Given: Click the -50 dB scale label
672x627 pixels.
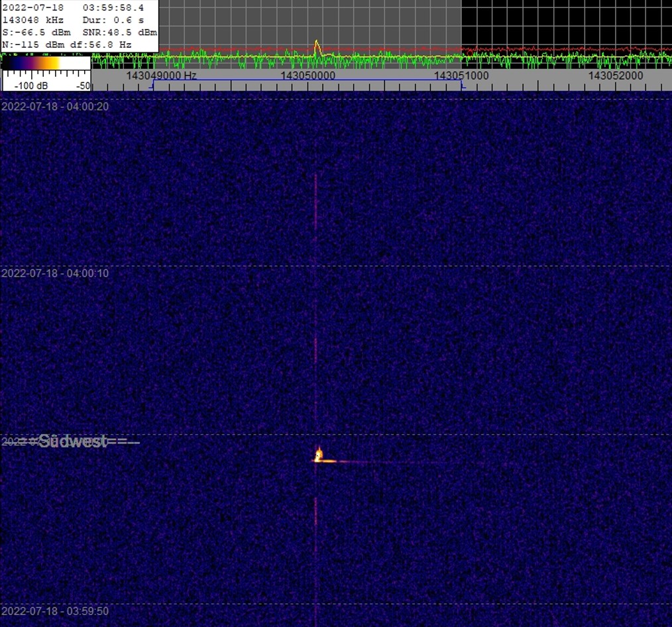Looking at the screenshot, I should [83, 85].
